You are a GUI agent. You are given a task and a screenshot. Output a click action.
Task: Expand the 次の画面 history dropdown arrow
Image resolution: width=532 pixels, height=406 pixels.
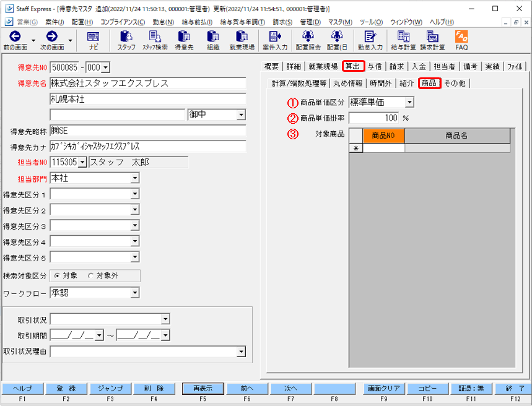(x=70, y=41)
